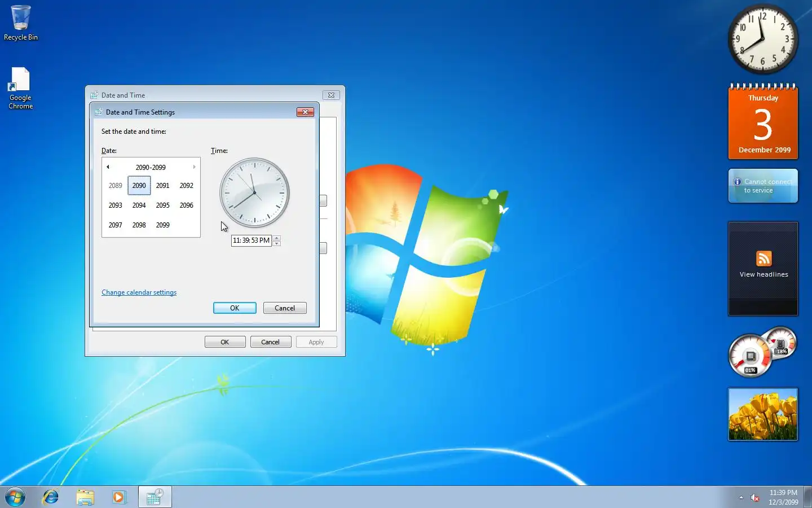Open Windows Explorer from the taskbar
This screenshot has width=812, height=508.
point(85,497)
